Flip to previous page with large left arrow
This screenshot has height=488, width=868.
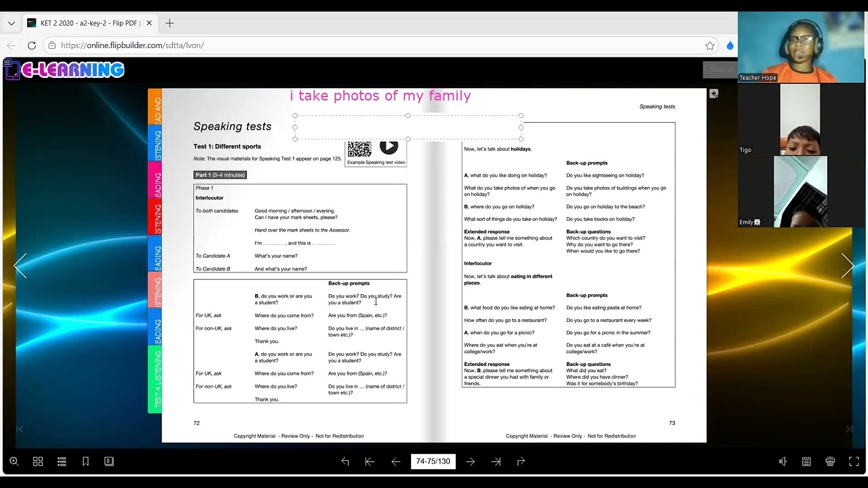(20, 266)
